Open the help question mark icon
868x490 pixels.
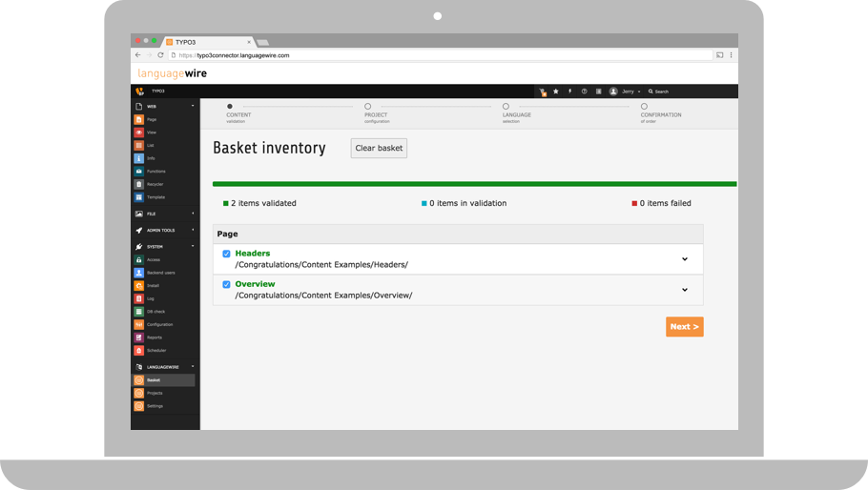(584, 92)
